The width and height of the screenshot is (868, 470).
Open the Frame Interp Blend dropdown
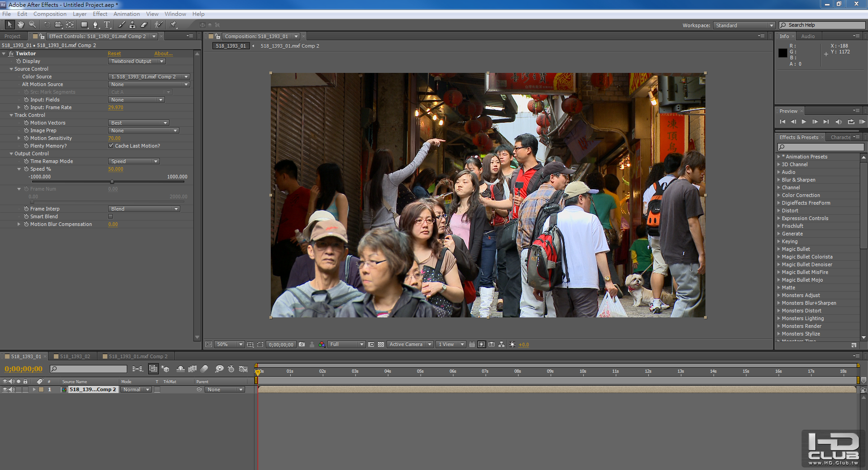(144, 209)
